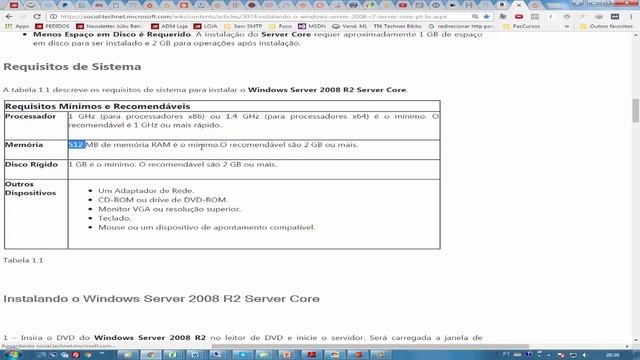Click the scroll down arrow of page scrollbar
This screenshot has height=360, width=640.
636,340
